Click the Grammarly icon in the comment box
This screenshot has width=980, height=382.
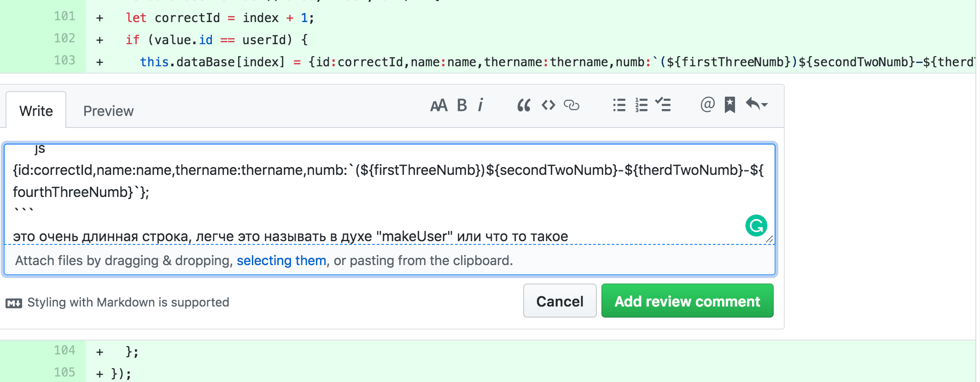(x=756, y=226)
